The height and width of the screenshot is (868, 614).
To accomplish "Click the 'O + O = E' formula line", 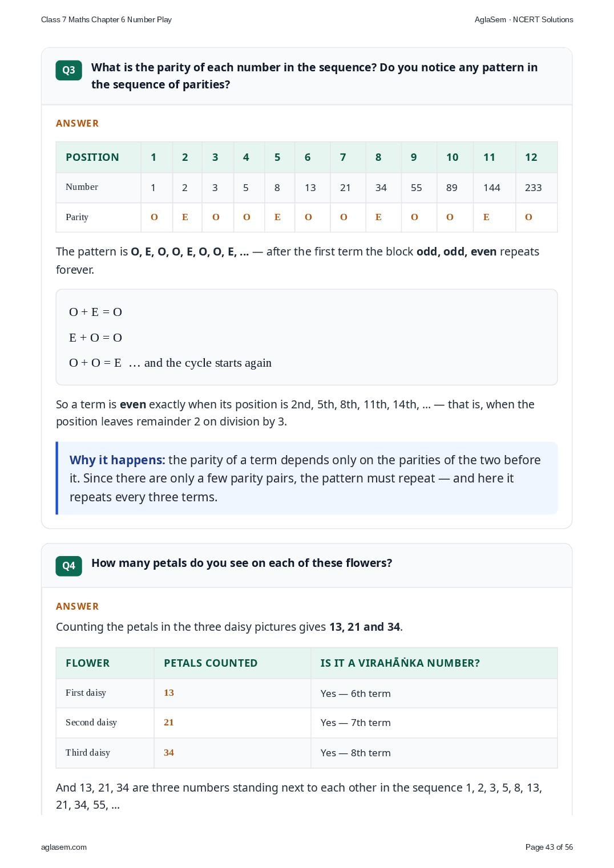I will pyautogui.click(x=95, y=363).
